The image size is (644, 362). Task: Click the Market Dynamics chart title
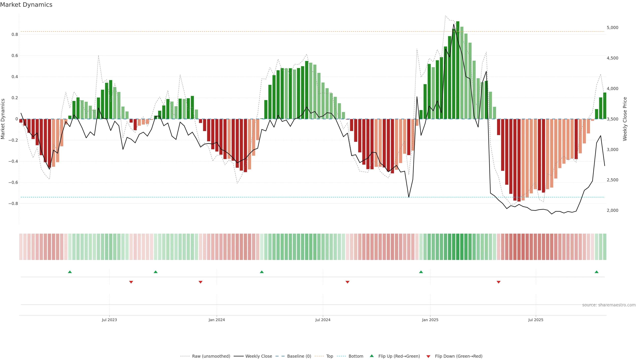point(26,5)
